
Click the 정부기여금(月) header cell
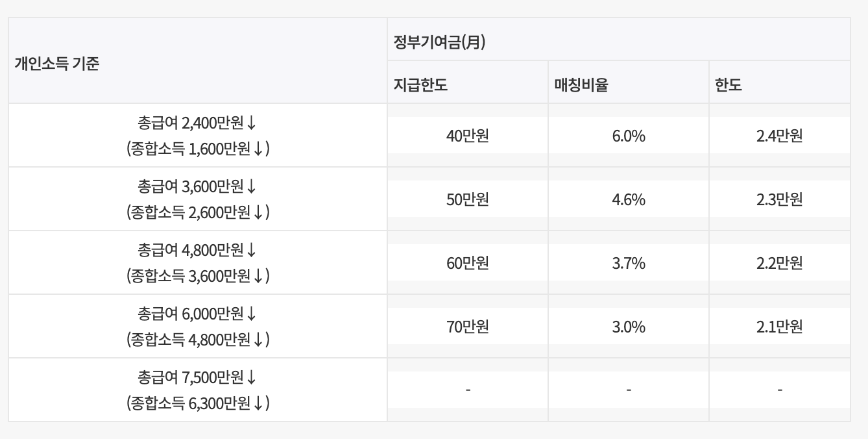619,39
